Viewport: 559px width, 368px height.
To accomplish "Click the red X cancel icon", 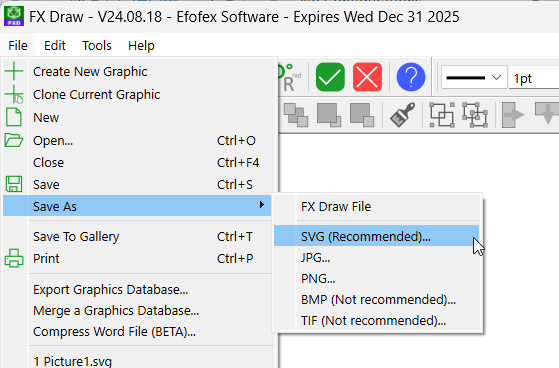I will tap(367, 77).
